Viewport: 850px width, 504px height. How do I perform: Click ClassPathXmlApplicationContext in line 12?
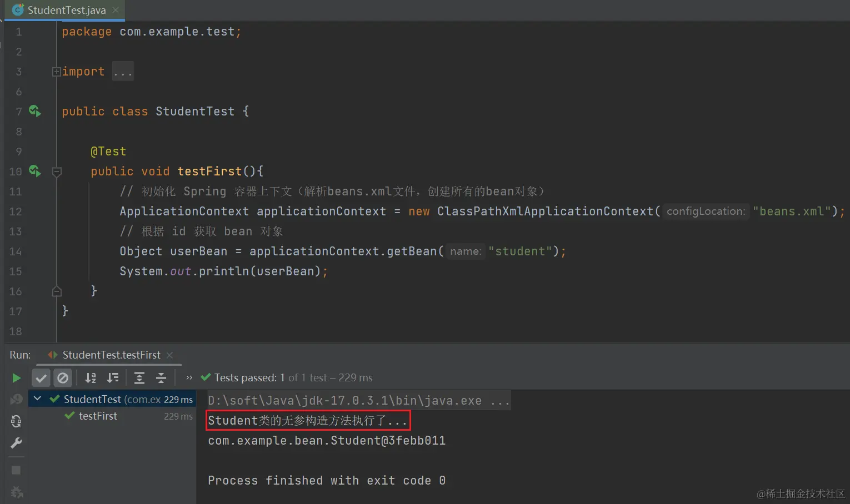pos(545,211)
